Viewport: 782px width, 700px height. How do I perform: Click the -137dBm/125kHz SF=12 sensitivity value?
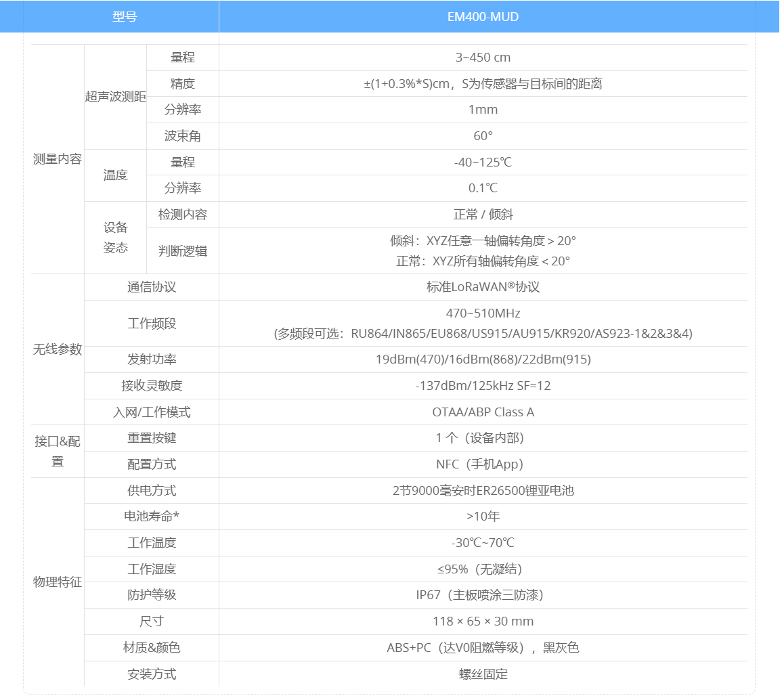(x=483, y=386)
